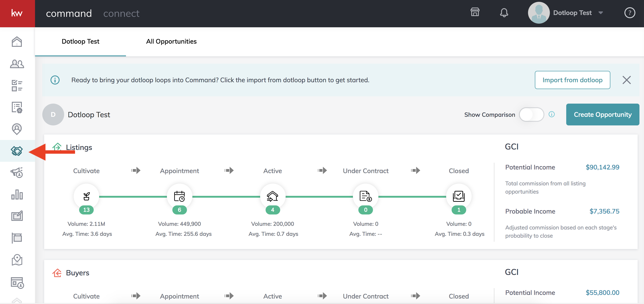Open the Tasks checklist icon
Screen dimensions: 644x304
17,86
